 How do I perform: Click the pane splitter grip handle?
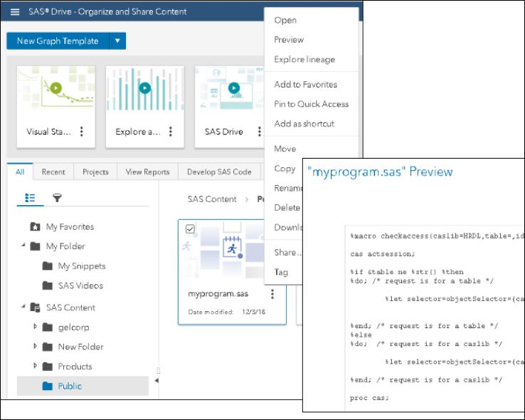159,370
